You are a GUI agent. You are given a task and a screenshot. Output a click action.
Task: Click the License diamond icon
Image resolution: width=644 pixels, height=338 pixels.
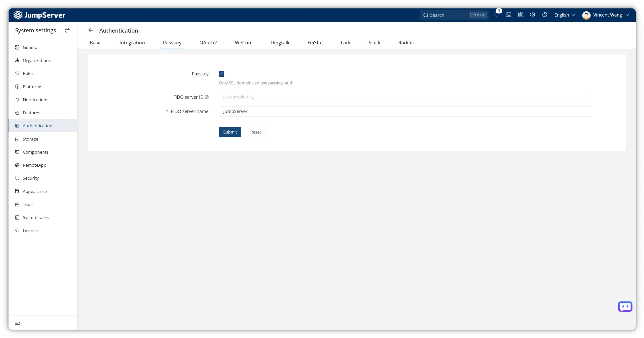pyautogui.click(x=17, y=231)
